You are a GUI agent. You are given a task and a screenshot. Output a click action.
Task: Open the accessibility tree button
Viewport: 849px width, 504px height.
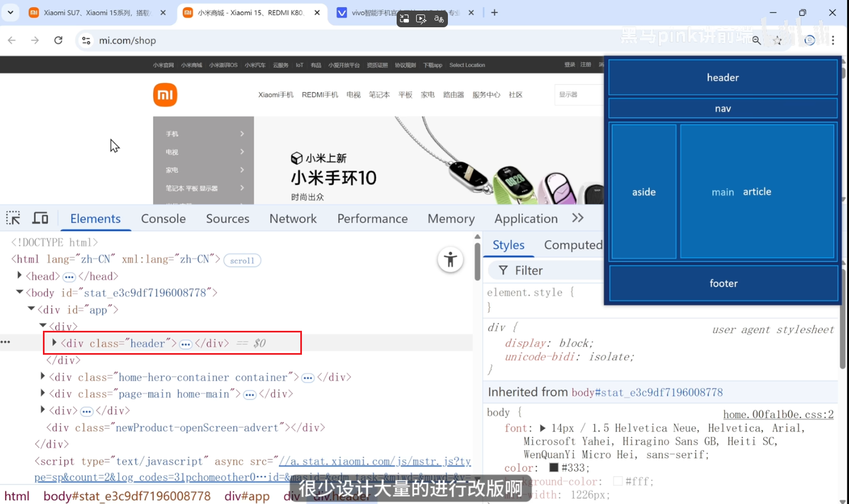pos(450,260)
